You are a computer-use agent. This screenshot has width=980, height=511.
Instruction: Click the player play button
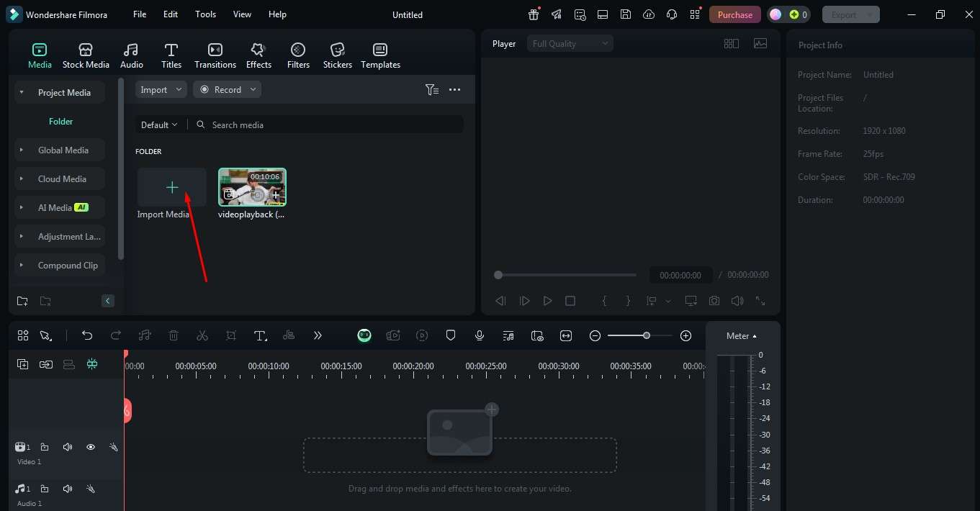click(x=547, y=301)
